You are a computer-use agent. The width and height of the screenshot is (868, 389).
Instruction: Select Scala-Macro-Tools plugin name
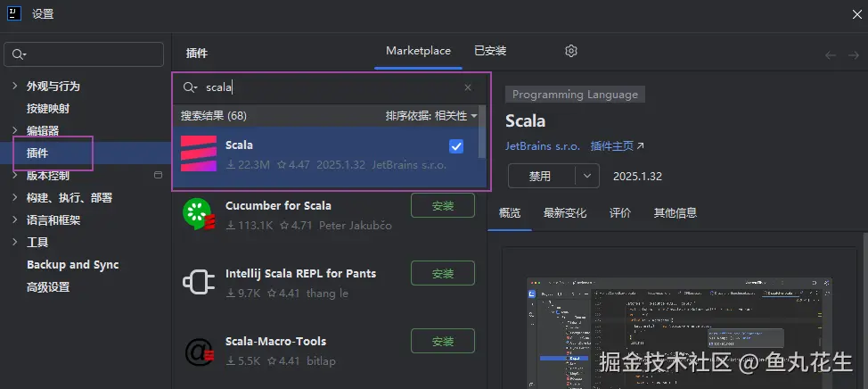[275, 342]
